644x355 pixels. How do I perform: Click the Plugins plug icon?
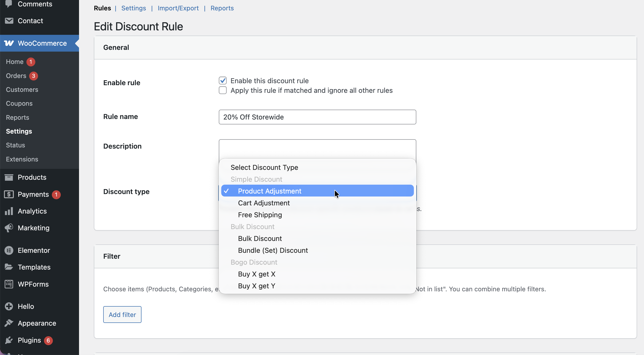click(x=9, y=340)
